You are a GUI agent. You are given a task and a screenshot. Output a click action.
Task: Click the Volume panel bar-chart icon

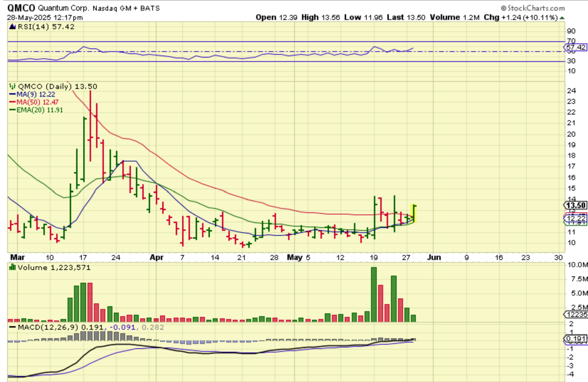click(x=12, y=267)
